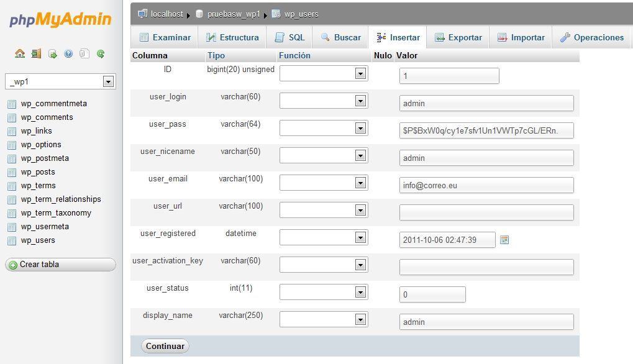
Task: Open the query window icon
Action: [x=52, y=53]
